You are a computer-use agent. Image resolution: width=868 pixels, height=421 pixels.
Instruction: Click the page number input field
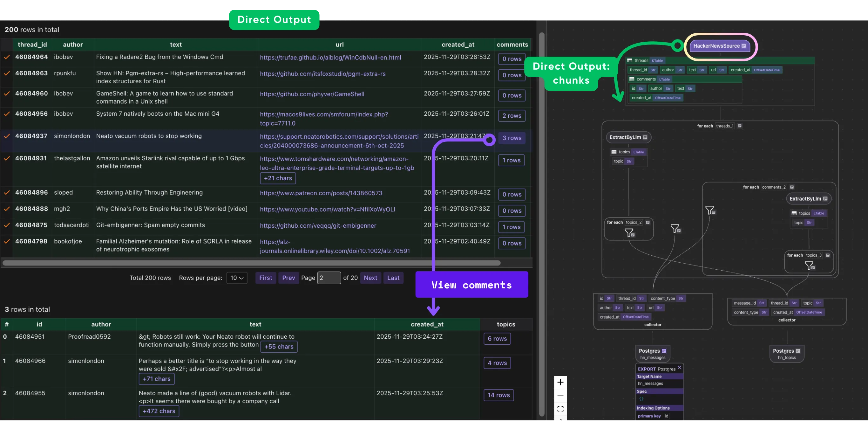329,278
